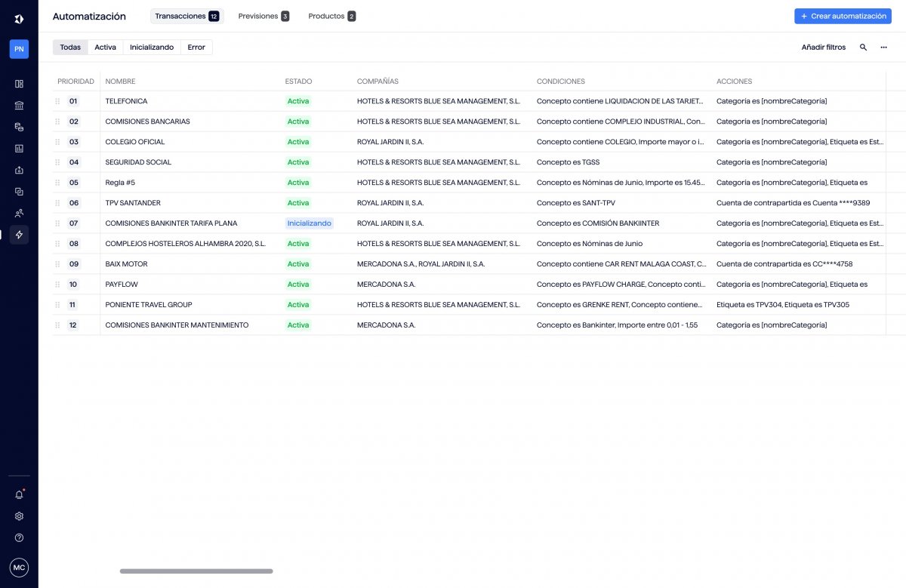Open the dashboard layout icon in sidebar

(x=19, y=84)
